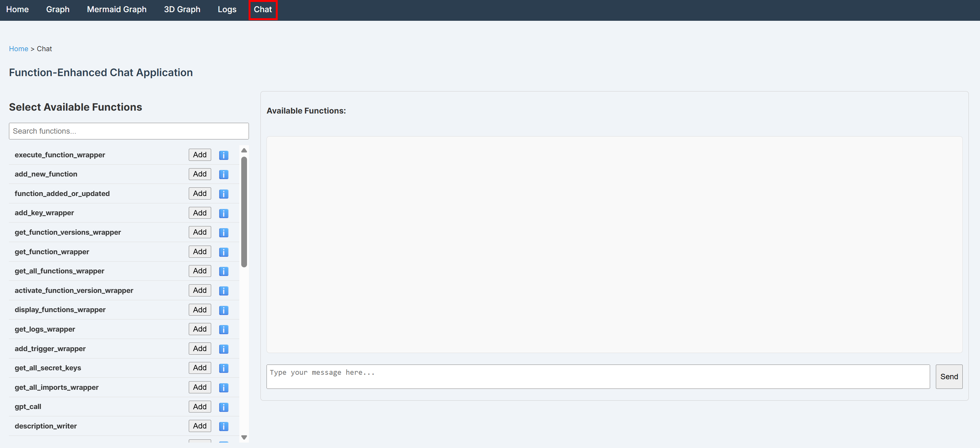This screenshot has width=980, height=448.
Task: View details of add_new_function
Action: 223,175
